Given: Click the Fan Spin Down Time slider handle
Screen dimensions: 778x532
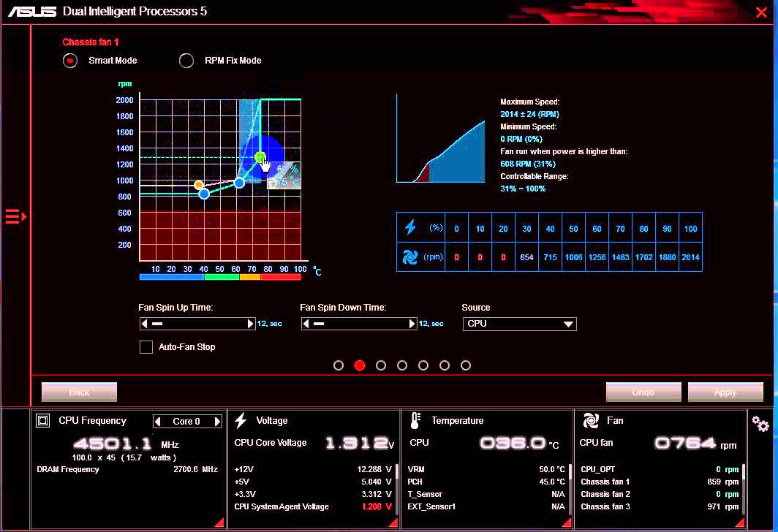Looking at the screenshot, I should 319,324.
